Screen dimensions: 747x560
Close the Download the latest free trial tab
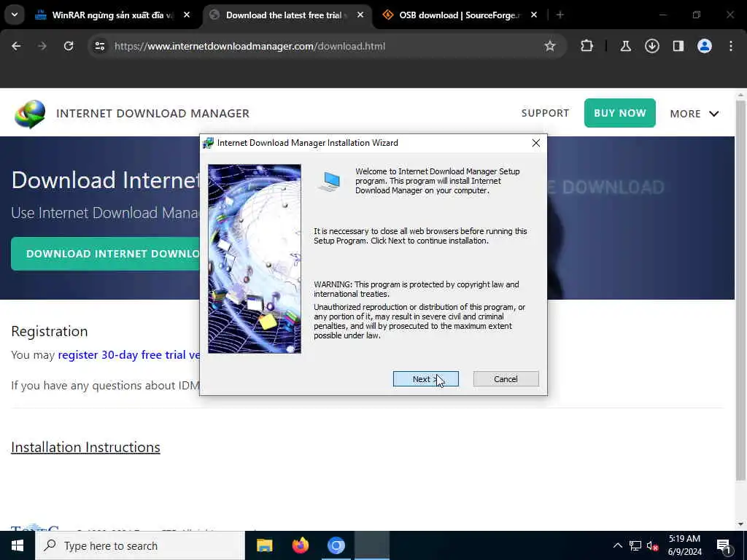[360, 15]
